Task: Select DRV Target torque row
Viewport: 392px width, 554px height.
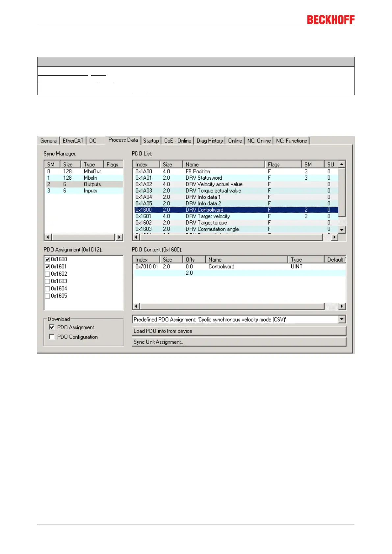Action: click(x=236, y=223)
